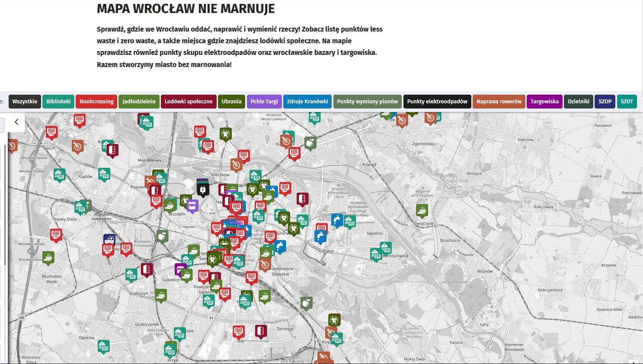Select the purple flea market marker near Szczepin
This screenshot has height=364, width=643.
(x=192, y=205)
